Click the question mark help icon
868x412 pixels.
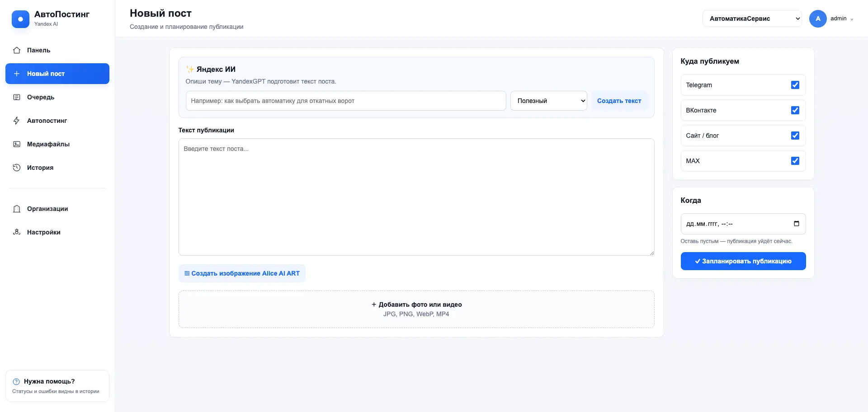16,381
